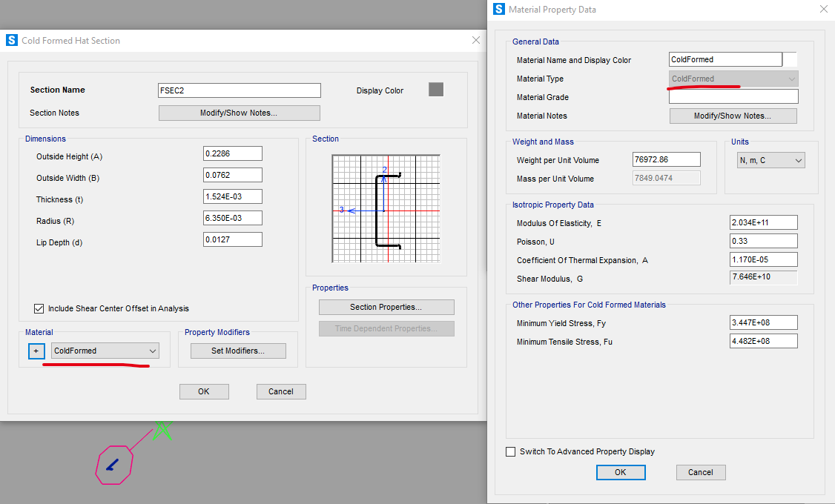Click Modify/Show Notes for section
835x504 pixels.
tap(239, 113)
